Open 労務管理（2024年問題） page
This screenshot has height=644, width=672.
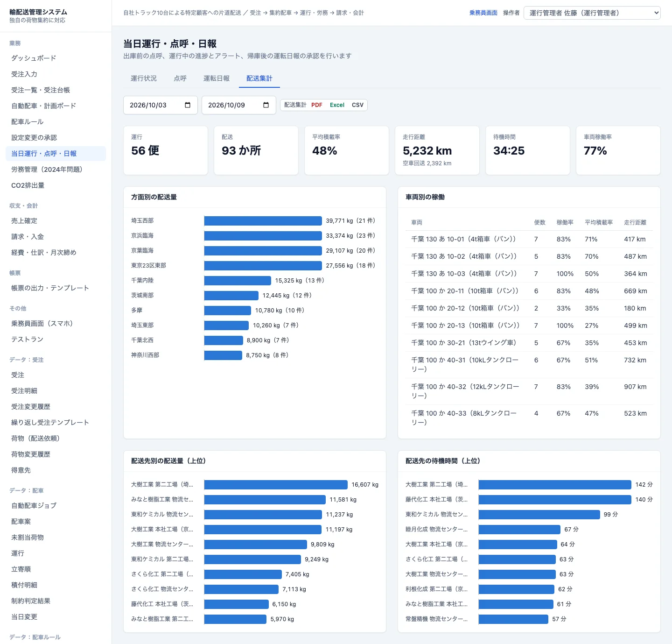pos(56,170)
